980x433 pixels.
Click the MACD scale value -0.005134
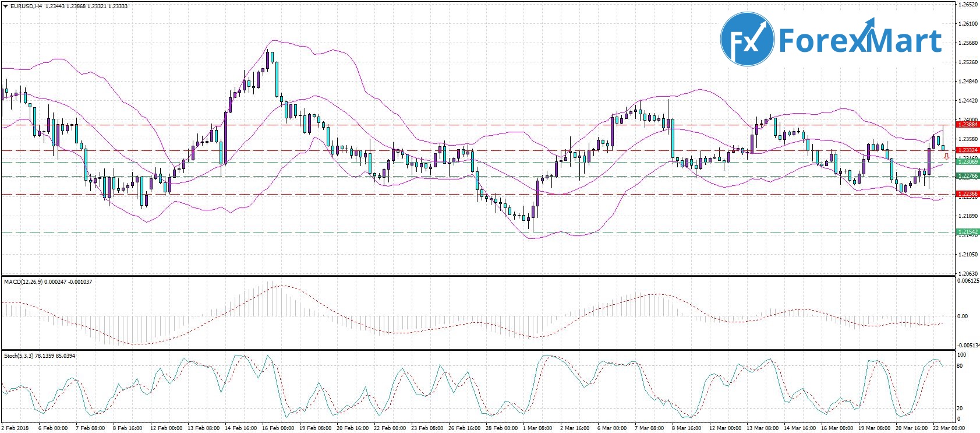click(969, 346)
